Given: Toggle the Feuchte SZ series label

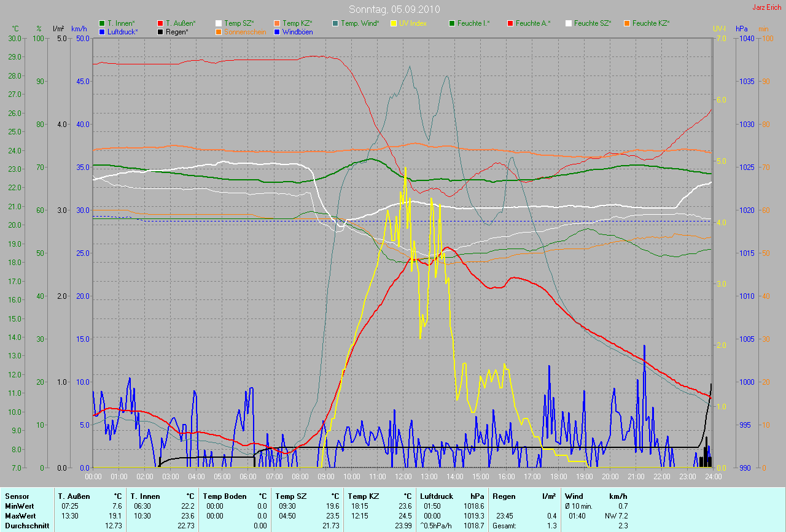Looking at the screenshot, I should 592,23.
